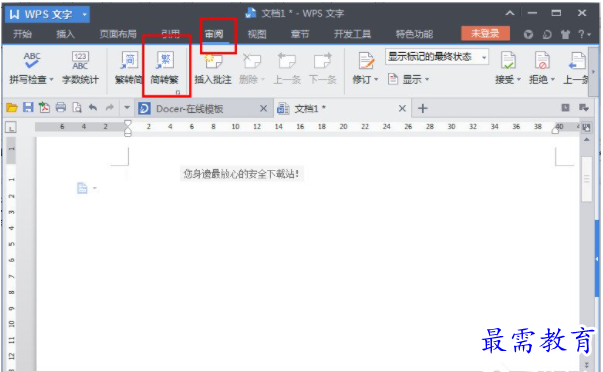Viewport: 603px width, 372px height.
Task: Open file using folder icon in quick toolbar
Action: tap(12, 108)
